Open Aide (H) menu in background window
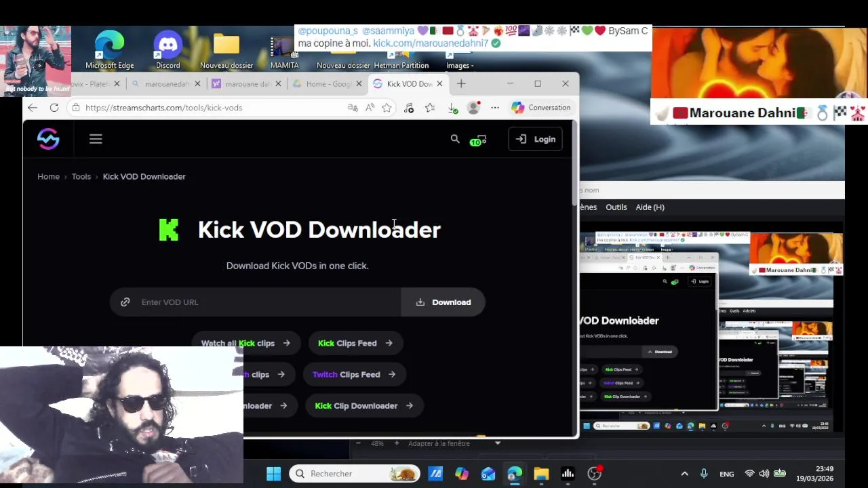 click(650, 207)
